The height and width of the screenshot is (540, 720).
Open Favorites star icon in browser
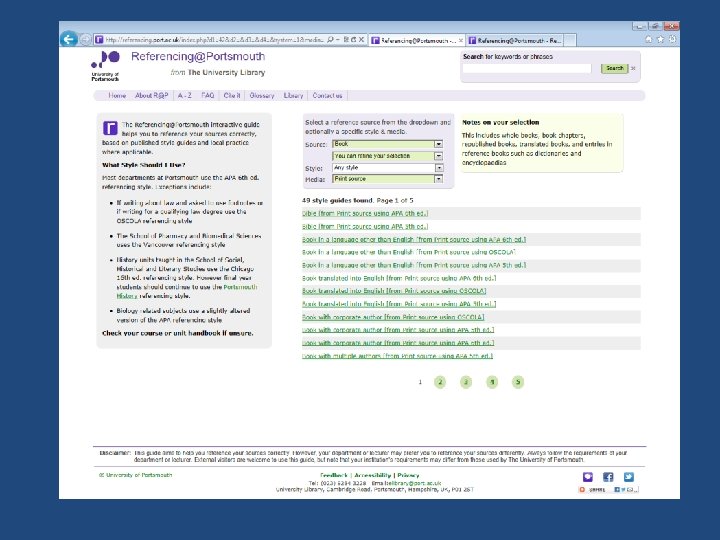click(660, 39)
